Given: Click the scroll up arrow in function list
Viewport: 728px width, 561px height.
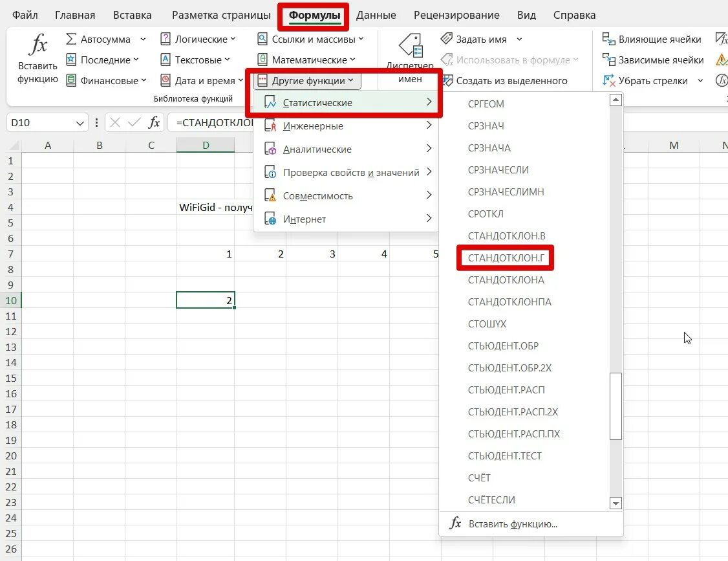Looking at the screenshot, I should coord(616,100).
